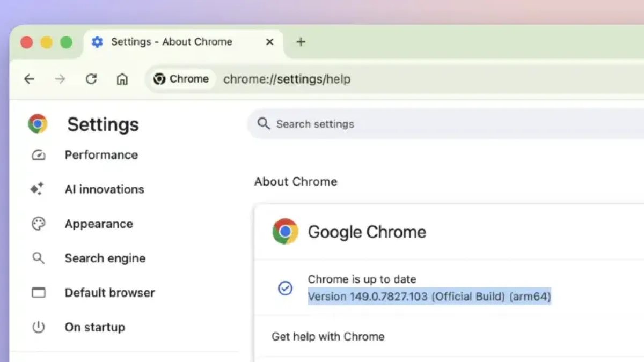Select the Settings - About Chrome tab
Viewport: 644px width, 362px height.
(184, 42)
